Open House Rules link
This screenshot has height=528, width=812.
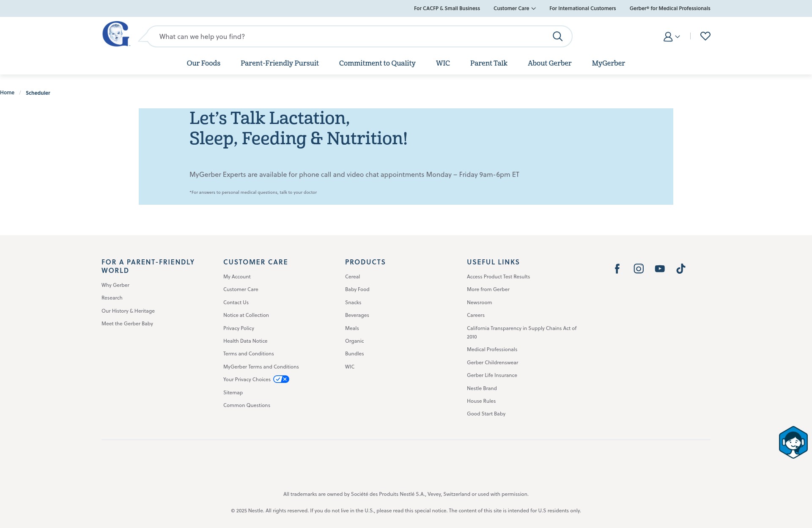pyautogui.click(x=481, y=401)
